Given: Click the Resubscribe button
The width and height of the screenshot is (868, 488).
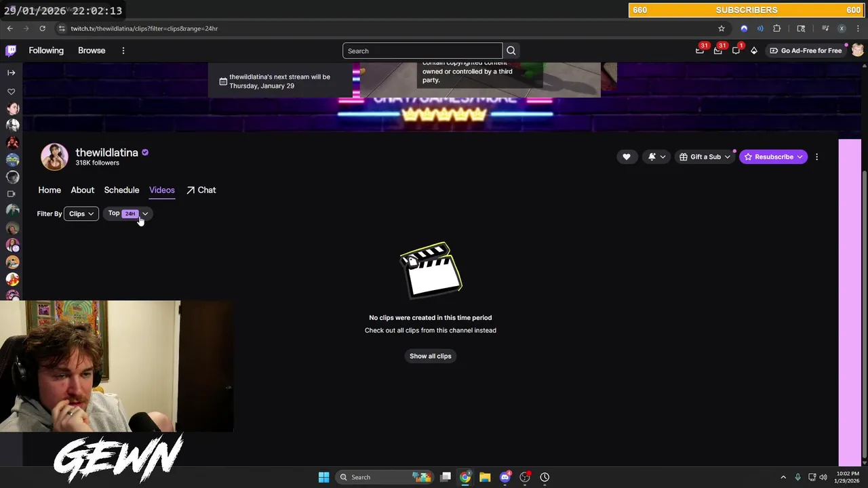Looking at the screenshot, I should tap(774, 157).
